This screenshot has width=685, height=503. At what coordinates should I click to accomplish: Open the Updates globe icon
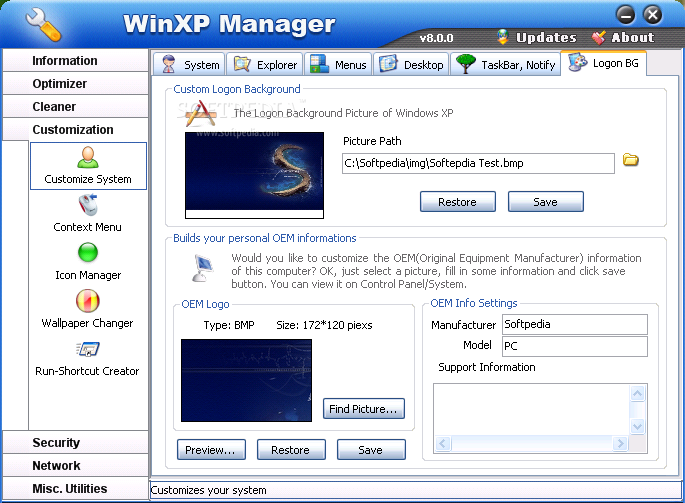503,37
